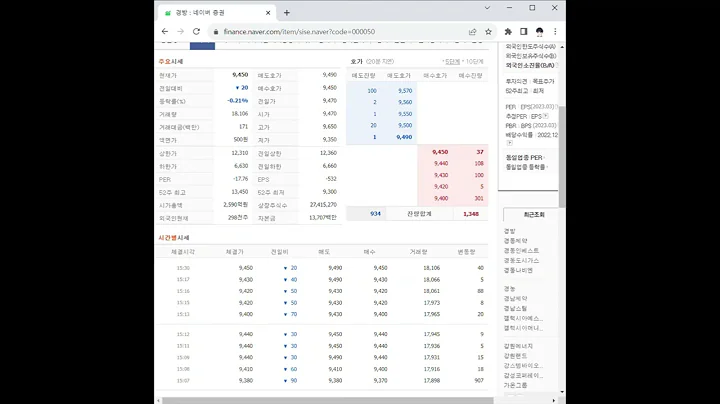The image size is (720, 404).
Task: Open the browser side panel
Action: click(x=523, y=32)
